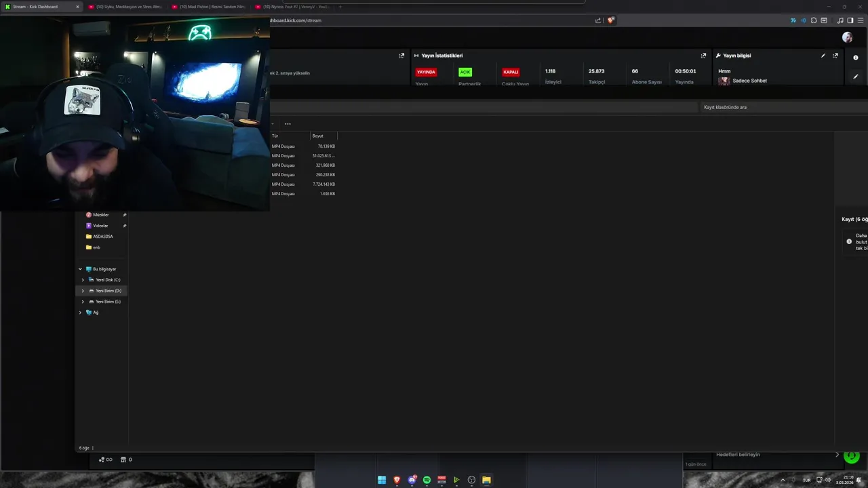Open the browser hamburger menu
The height and width of the screenshot is (488, 868).
coord(861,20)
